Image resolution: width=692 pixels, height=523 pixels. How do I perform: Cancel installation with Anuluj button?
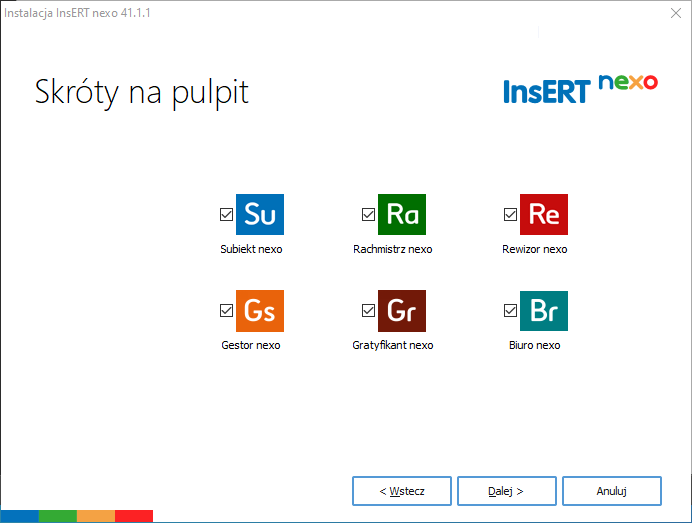[612, 491]
